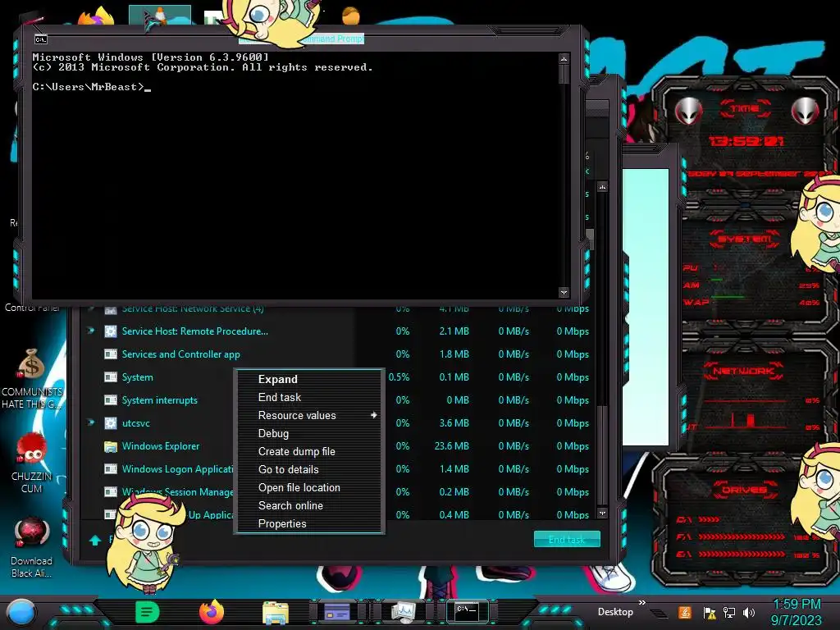Open File Explorer from the taskbar
The width and height of the screenshot is (840, 630).
tap(276, 613)
